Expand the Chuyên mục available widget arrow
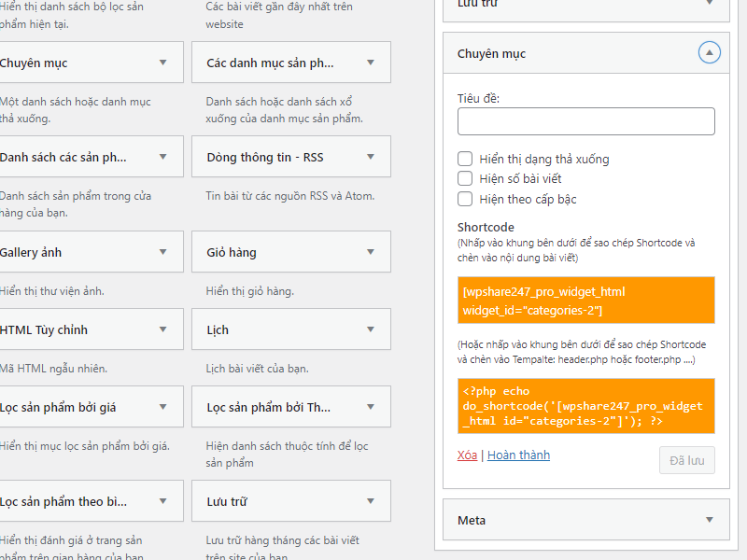The width and height of the screenshot is (747, 560). (x=163, y=63)
